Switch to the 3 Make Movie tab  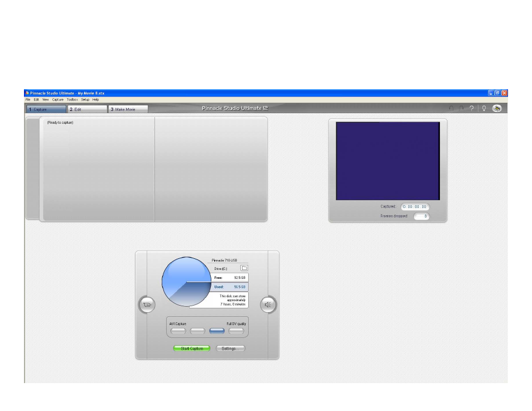click(x=128, y=109)
